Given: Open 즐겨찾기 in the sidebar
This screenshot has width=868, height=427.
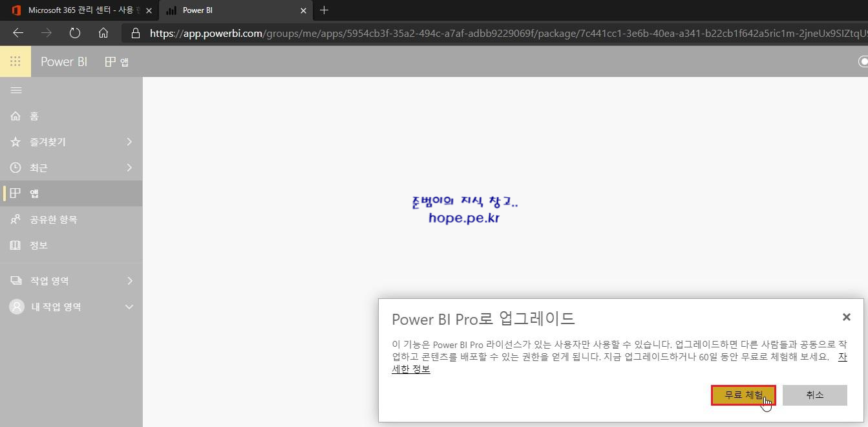Looking at the screenshot, I should [x=71, y=142].
